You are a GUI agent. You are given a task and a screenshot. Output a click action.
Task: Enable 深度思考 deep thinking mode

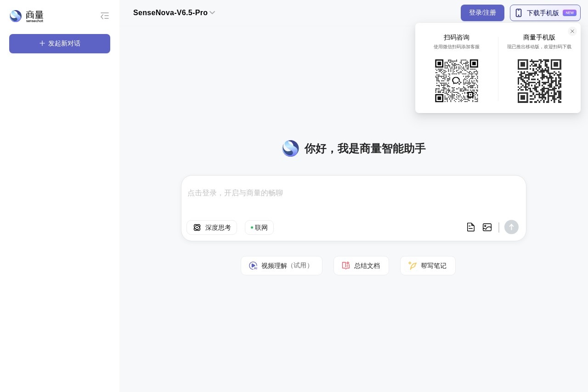(x=211, y=227)
